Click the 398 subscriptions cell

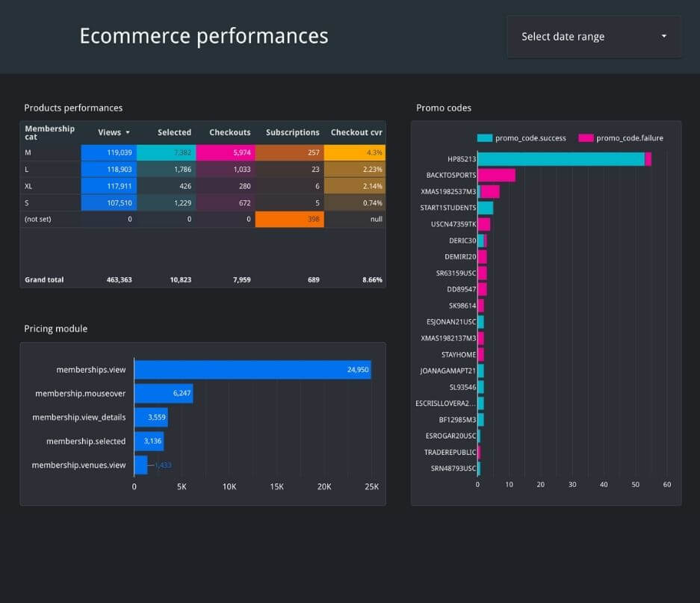coord(289,220)
